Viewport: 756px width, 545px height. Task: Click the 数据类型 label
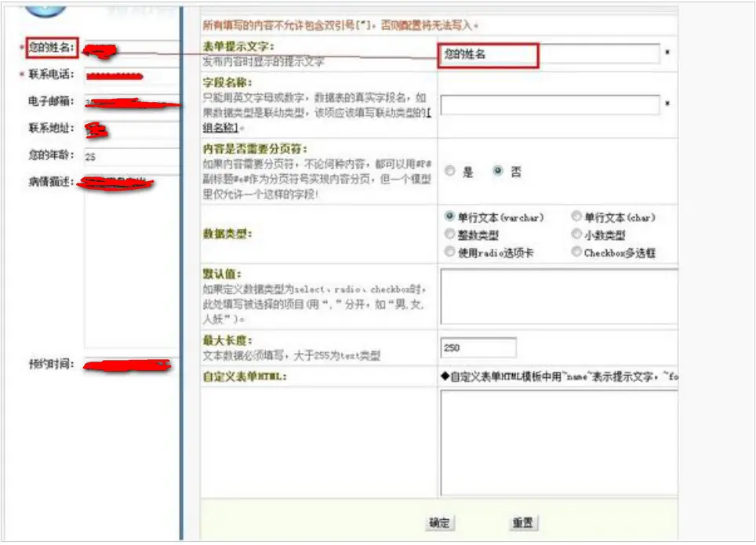[227, 234]
